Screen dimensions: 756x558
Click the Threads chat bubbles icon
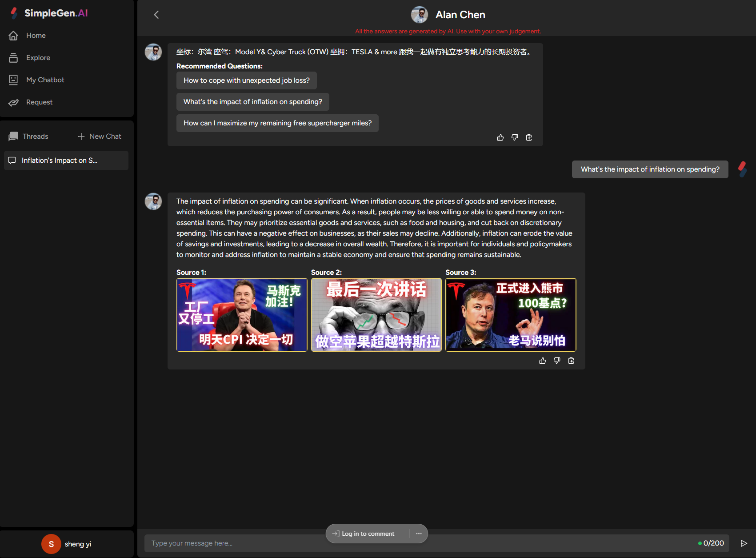tap(13, 136)
